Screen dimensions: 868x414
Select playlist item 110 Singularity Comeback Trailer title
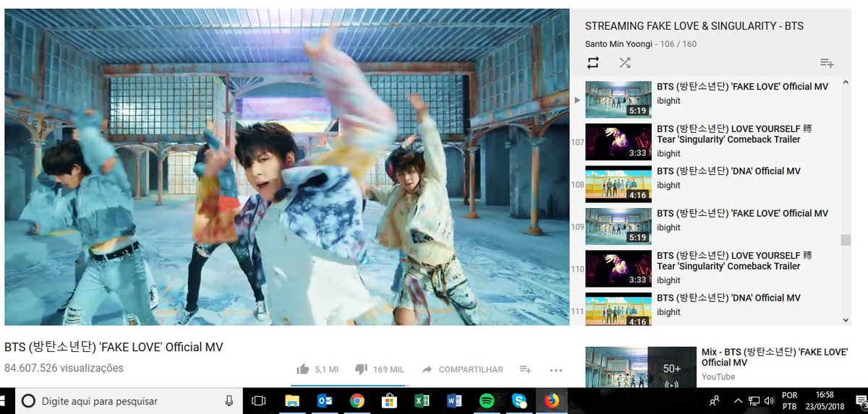[x=734, y=261]
